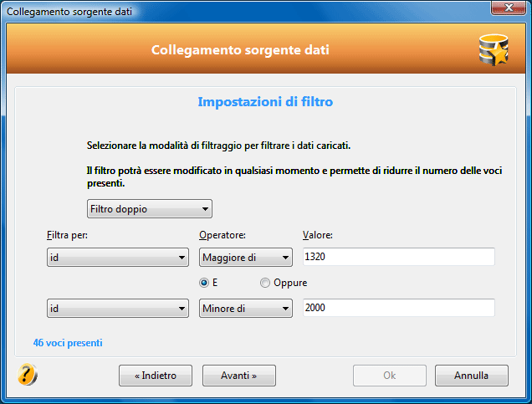532x404 pixels.
Task: Open the 'Minore di' operator dropdown
Action: 246,308
